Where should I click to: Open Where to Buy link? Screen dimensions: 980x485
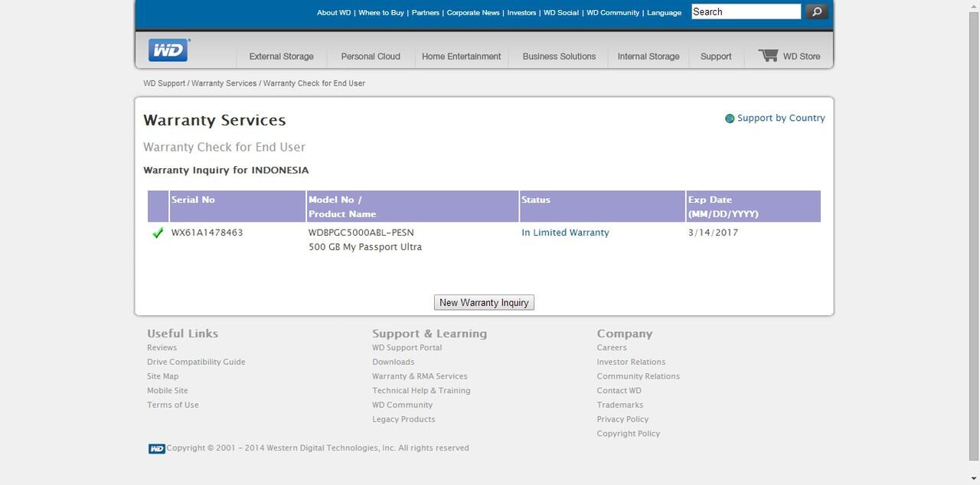381,13
